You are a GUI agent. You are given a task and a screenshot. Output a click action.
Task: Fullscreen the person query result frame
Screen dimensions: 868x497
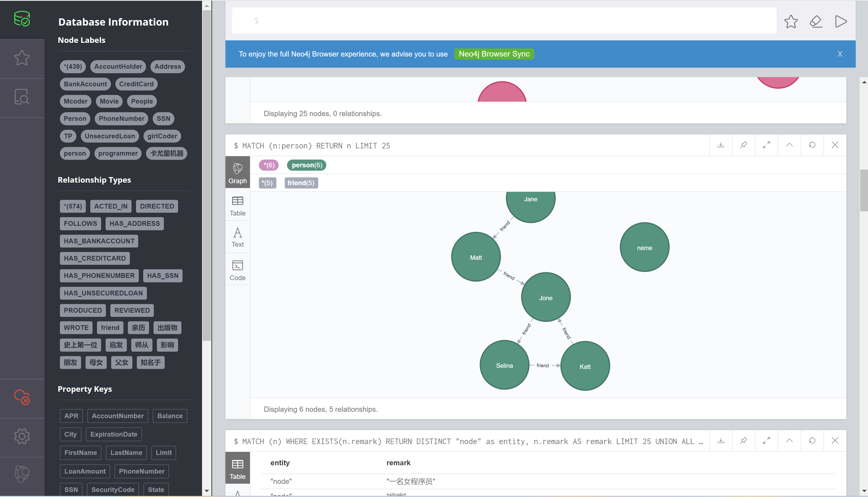click(x=767, y=145)
